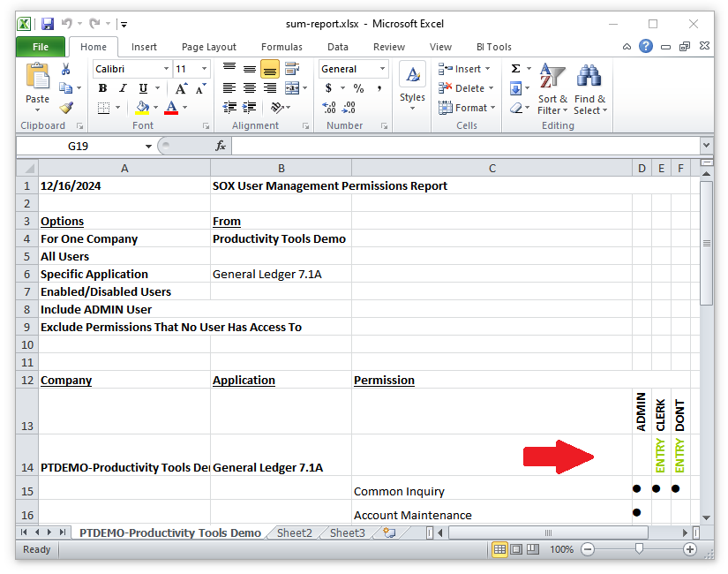The image size is (728, 574).
Task: Decrease font size with Shrink Font icon
Action: click(200, 88)
